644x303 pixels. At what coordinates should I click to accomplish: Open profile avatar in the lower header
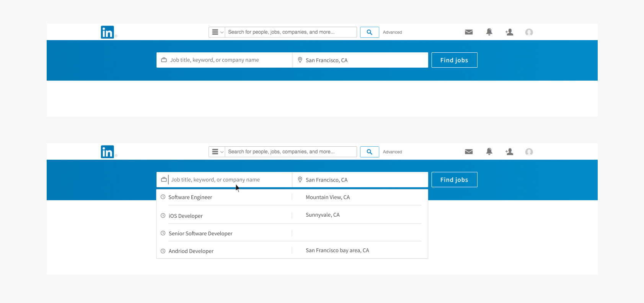point(529,152)
